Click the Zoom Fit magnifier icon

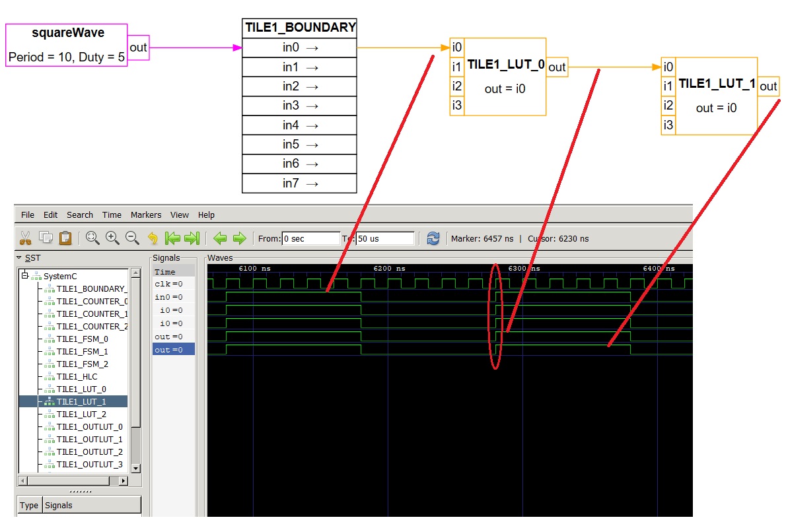point(92,238)
